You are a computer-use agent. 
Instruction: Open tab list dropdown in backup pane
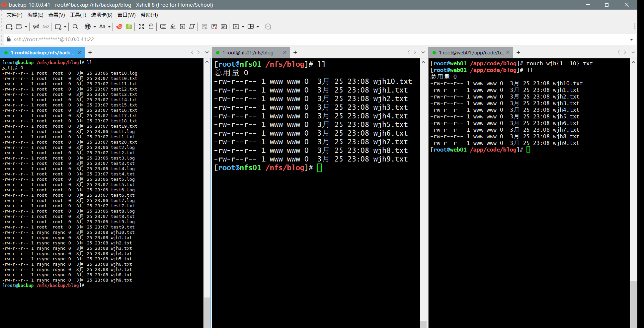pos(207,52)
